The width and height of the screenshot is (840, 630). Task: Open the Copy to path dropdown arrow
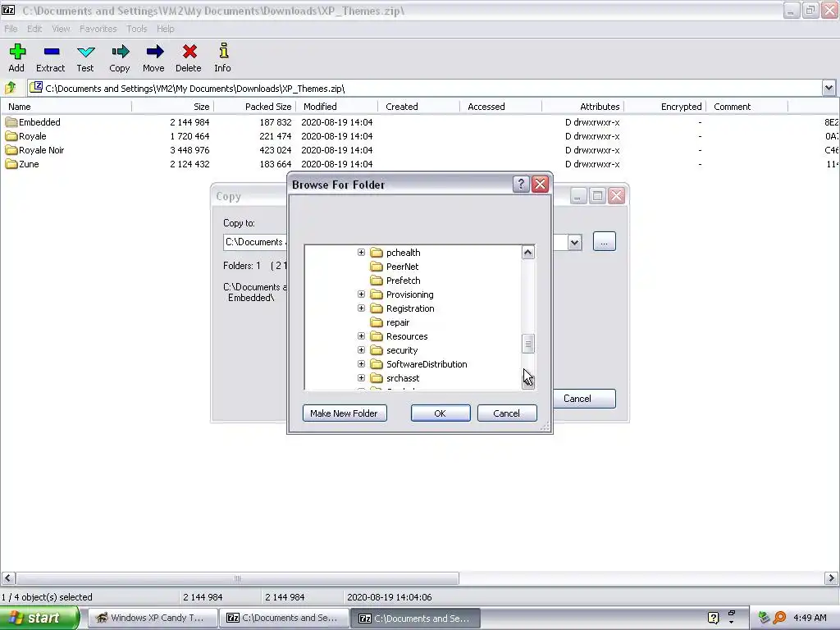(574, 242)
